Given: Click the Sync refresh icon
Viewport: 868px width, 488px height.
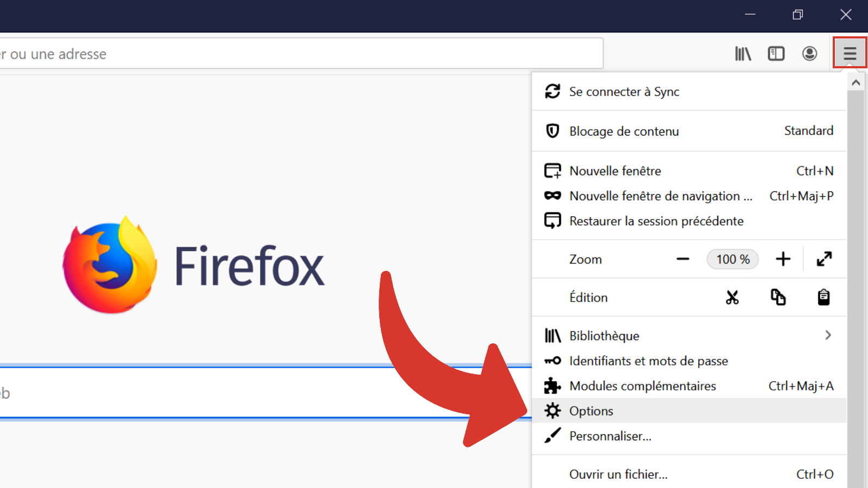Looking at the screenshot, I should coord(552,91).
